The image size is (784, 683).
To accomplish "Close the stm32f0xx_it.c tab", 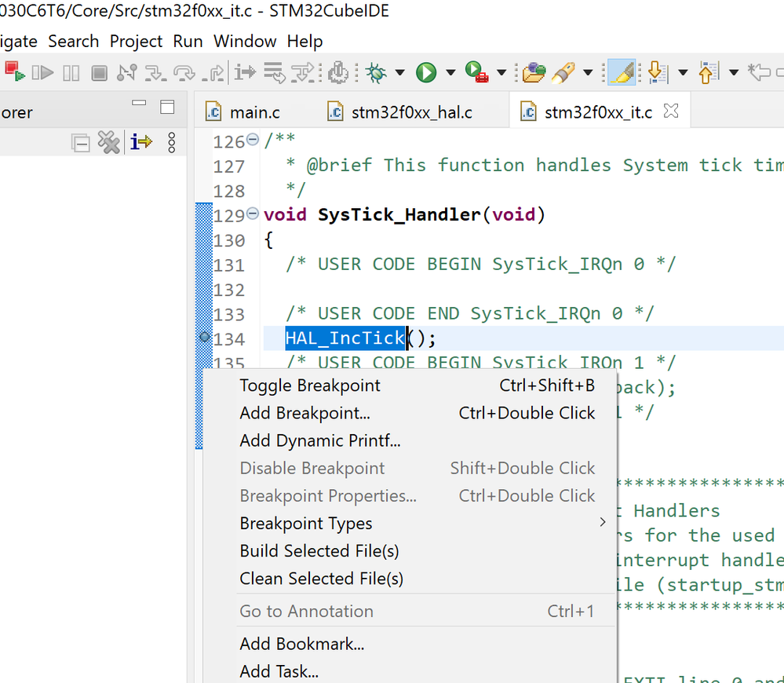I will 671,111.
